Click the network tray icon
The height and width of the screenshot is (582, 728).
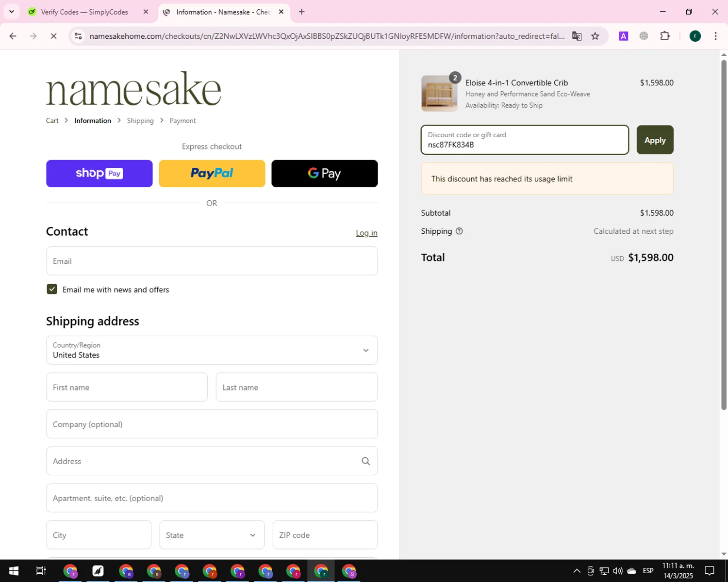(x=604, y=571)
